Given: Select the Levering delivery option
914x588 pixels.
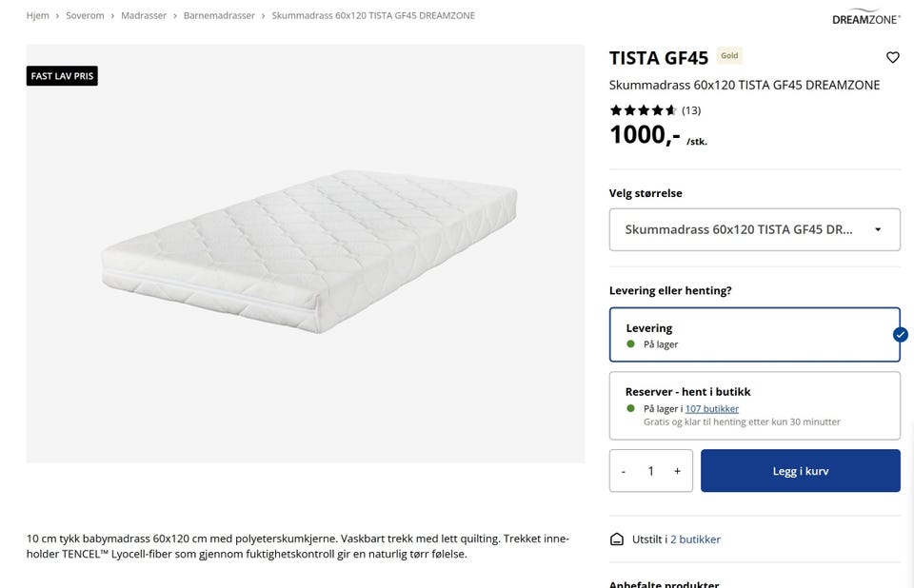Looking at the screenshot, I should click(x=754, y=335).
